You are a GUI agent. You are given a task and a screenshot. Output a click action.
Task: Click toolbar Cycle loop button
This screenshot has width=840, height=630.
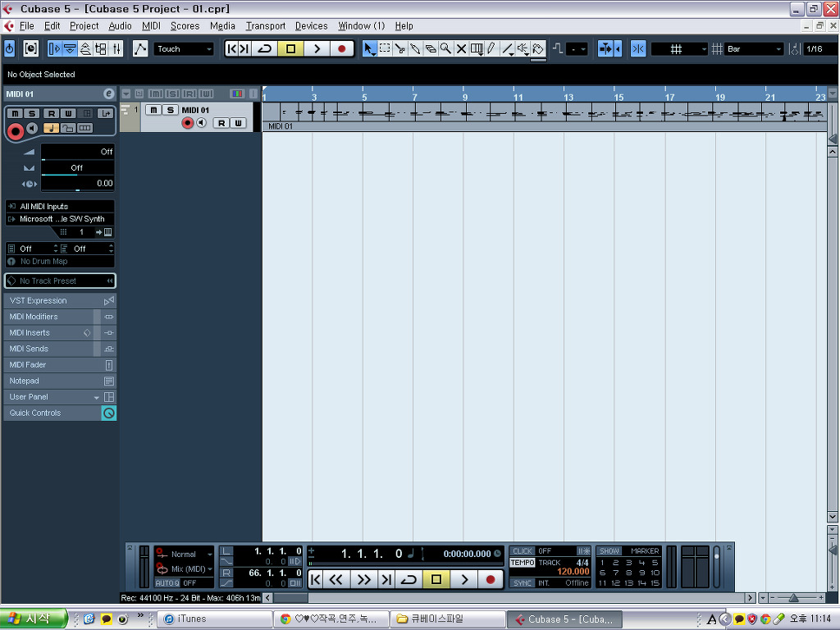click(264, 48)
